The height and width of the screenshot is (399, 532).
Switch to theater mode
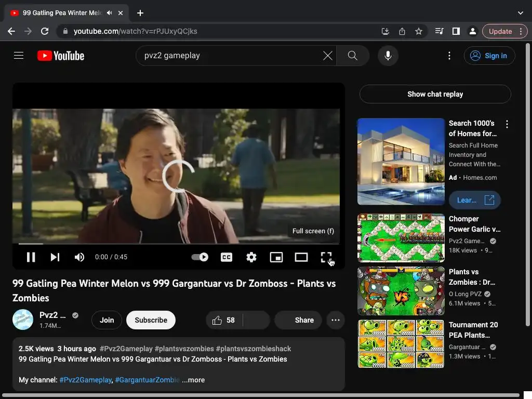[x=301, y=257]
